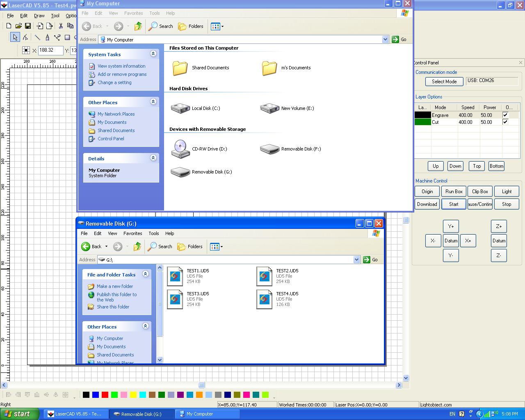Select the arrow Pick tool
Viewport: 525px width, 420px height.
[15, 37]
